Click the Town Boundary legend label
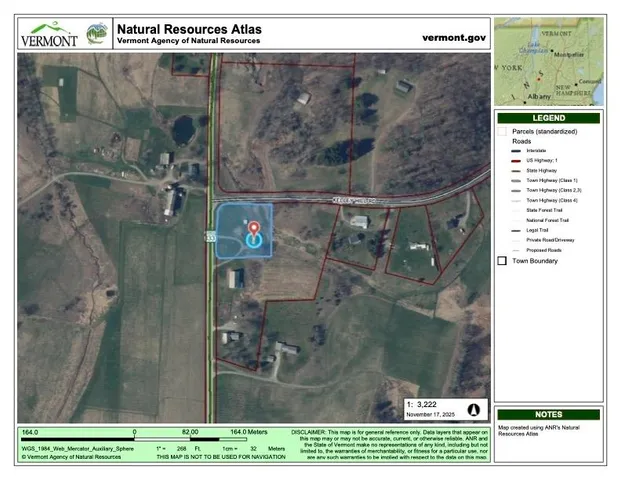 535,261
